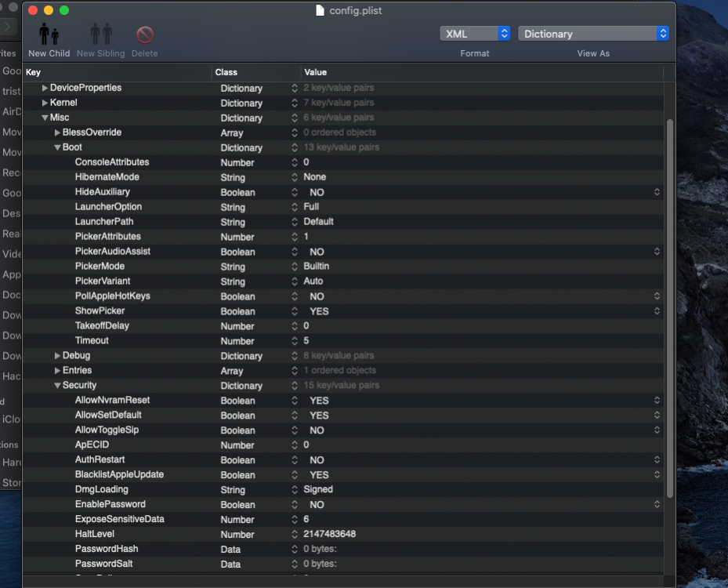Click the LauncherPath value Default

pyautogui.click(x=318, y=222)
